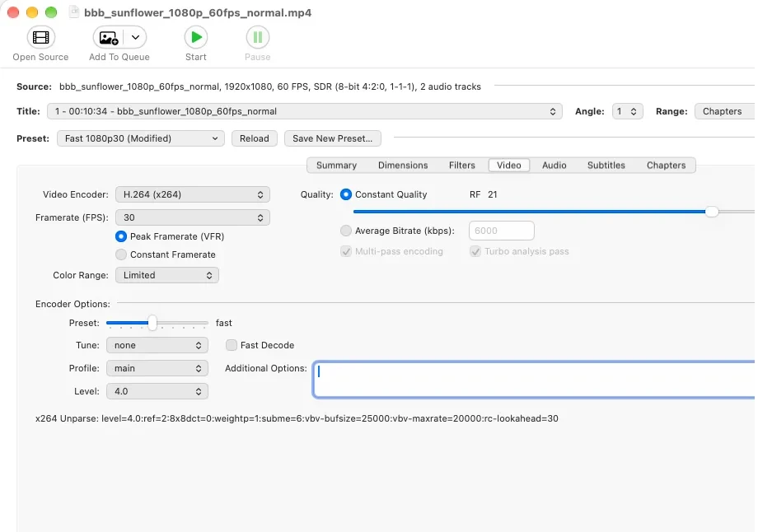Select Constant Framerate radio button

click(121, 254)
